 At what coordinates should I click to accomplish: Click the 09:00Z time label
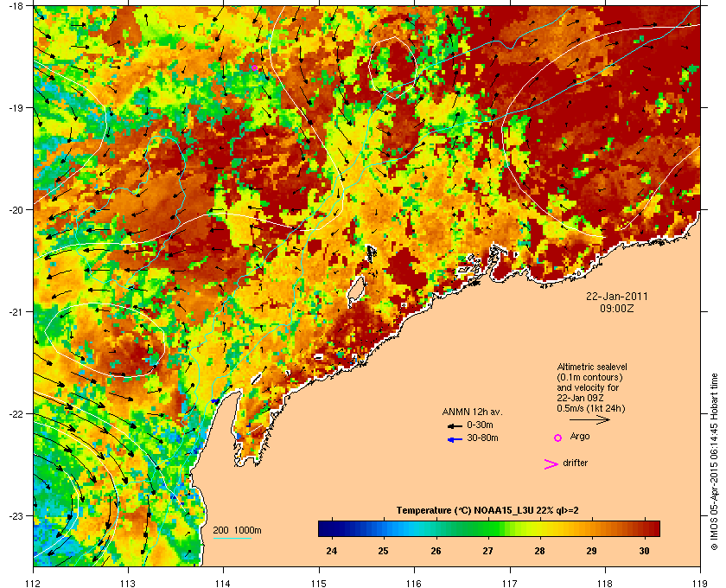pos(617,308)
